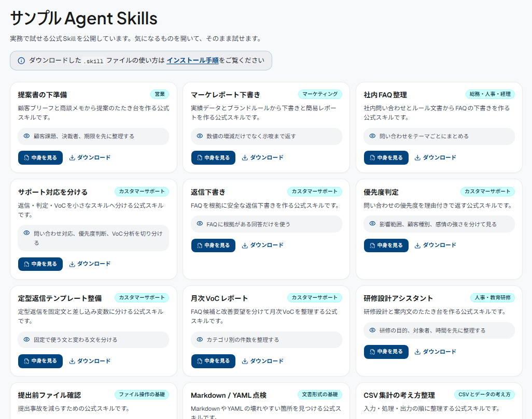Open 中身を見る for 優先度判定
Image resolution: width=532 pixels, height=419 pixels.
point(386,245)
